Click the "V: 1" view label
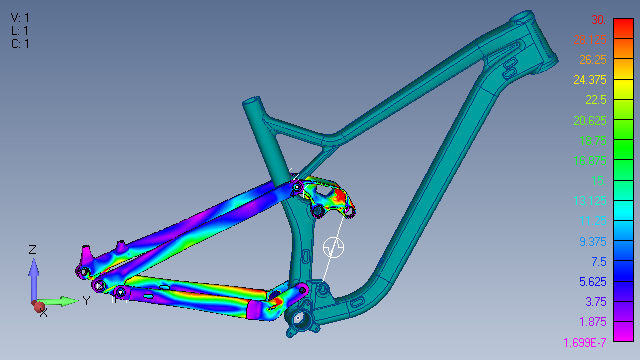This screenshot has height=360, width=640. pos(20,18)
